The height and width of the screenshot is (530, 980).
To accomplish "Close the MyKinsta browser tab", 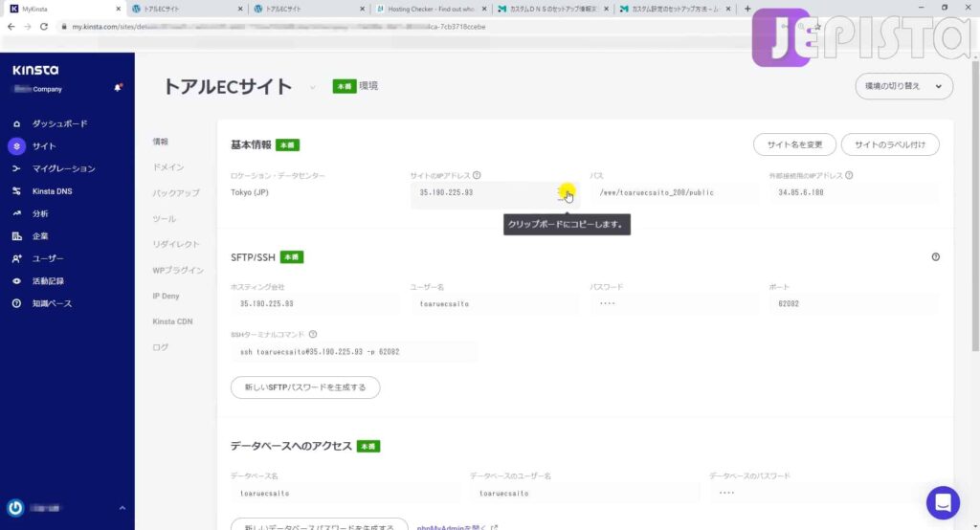I will [118, 9].
